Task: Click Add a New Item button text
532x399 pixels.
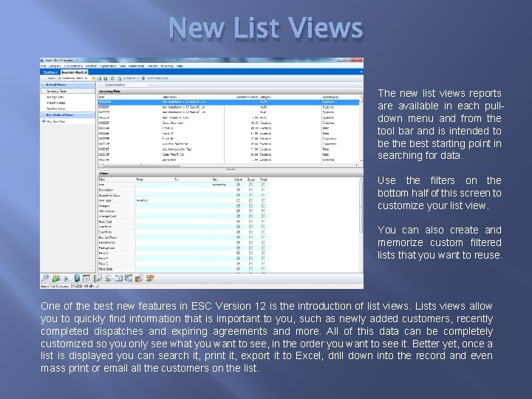Action: [x=157, y=78]
